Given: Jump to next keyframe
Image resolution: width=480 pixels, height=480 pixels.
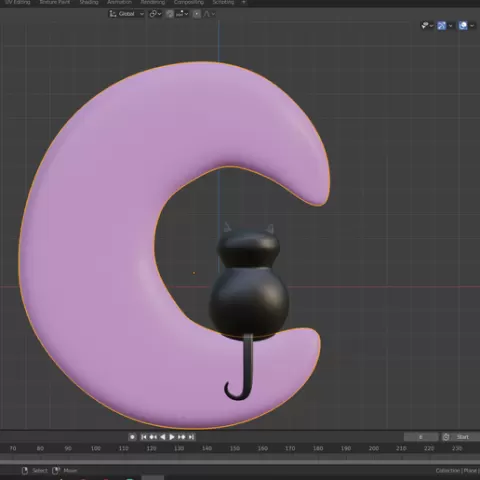Looking at the screenshot, I should coord(182,437).
